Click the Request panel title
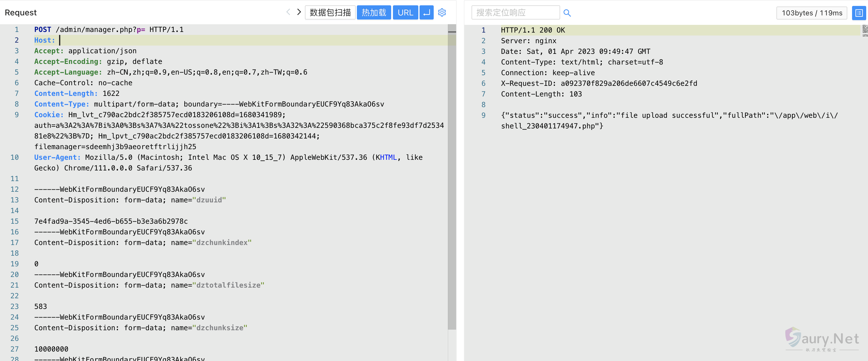The image size is (868, 361). 21,12
